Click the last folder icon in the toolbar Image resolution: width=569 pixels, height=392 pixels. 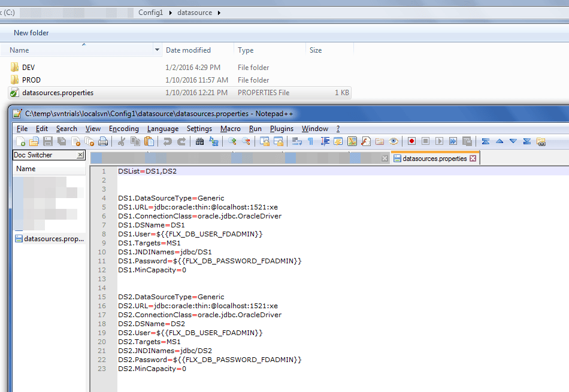click(x=541, y=141)
